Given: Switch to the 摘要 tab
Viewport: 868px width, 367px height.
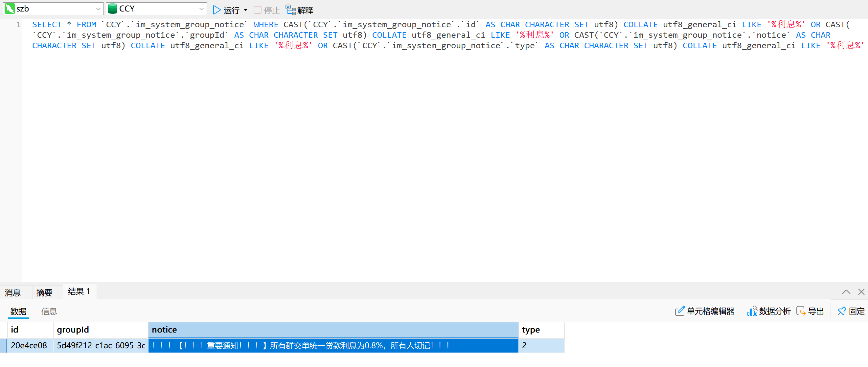Looking at the screenshot, I should [x=44, y=292].
